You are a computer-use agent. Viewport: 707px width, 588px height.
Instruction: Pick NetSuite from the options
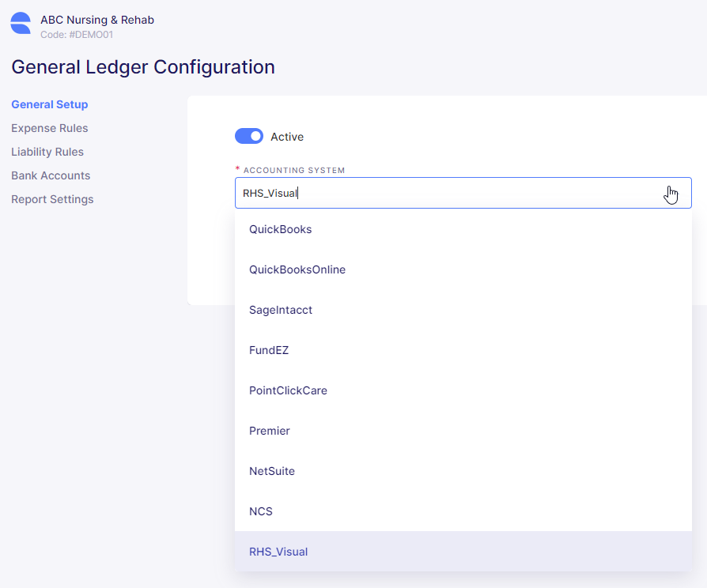(463, 471)
